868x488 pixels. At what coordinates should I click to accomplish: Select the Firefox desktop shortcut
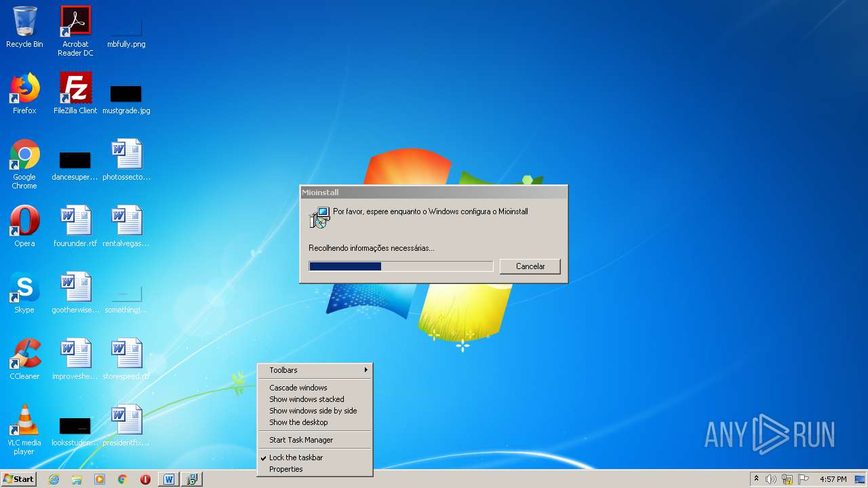(x=24, y=94)
